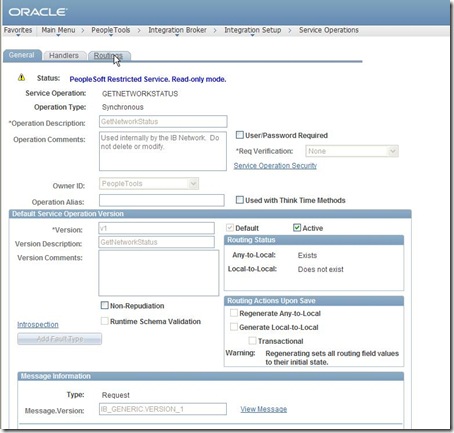Click the Operation Alias input field

161,200
